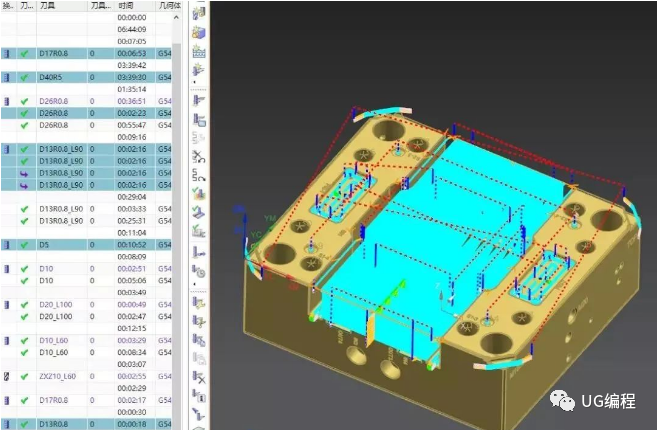Click the group time 00:29:04
Screen dimensions: 657x430
click(x=132, y=197)
